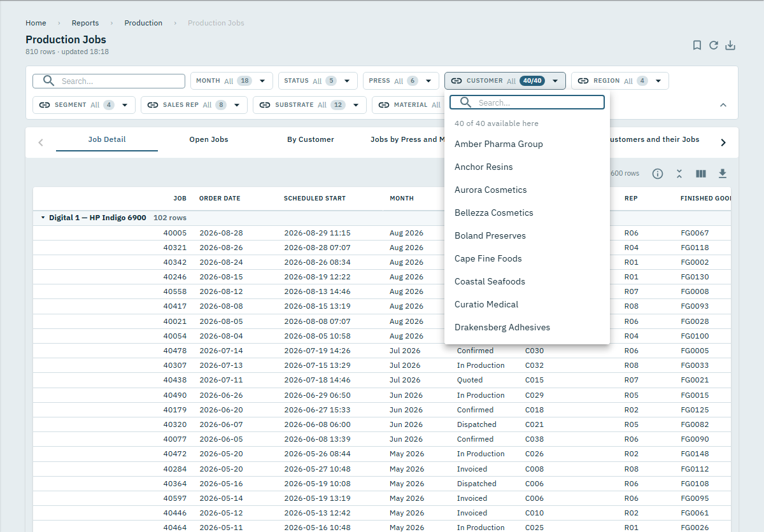Switch to the By Customer tab

coord(311,139)
